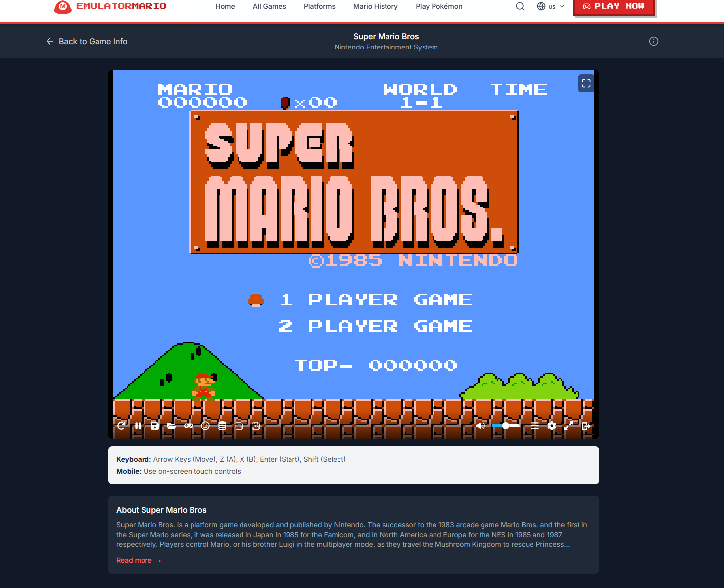Expand the US language selector dropdown

coord(551,6)
